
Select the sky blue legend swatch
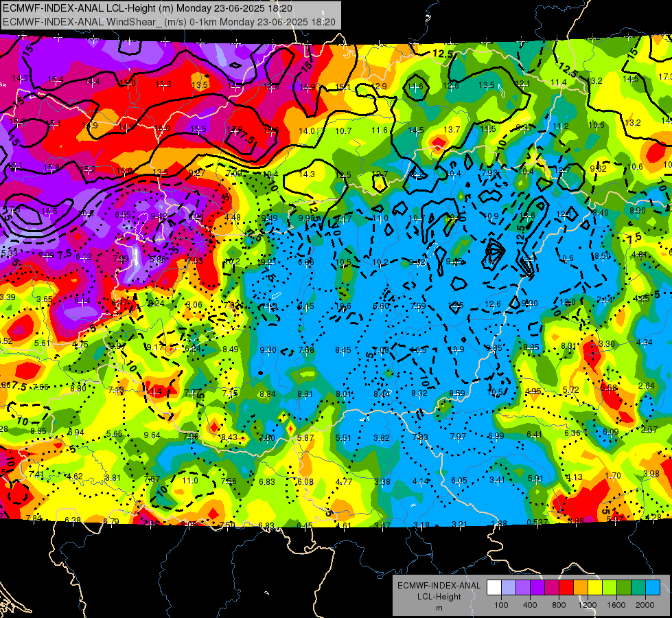pos(653,588)
